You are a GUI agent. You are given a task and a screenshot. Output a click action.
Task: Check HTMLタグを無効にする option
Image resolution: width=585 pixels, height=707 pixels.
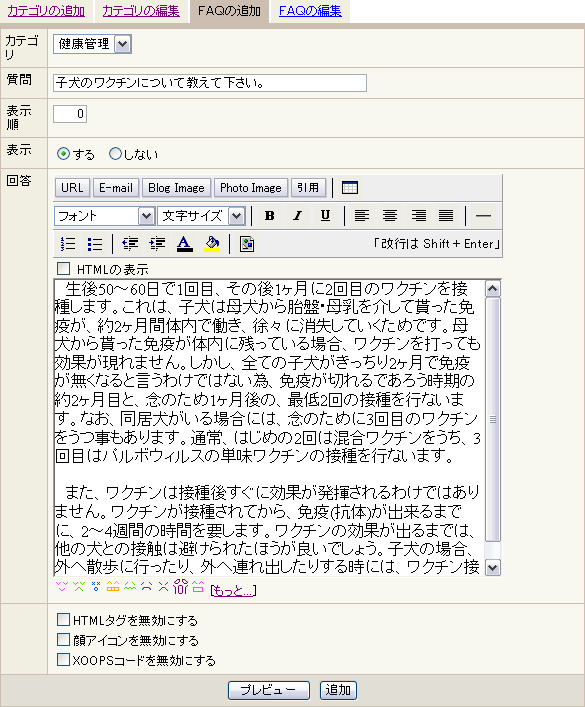(x=64, y=620)
